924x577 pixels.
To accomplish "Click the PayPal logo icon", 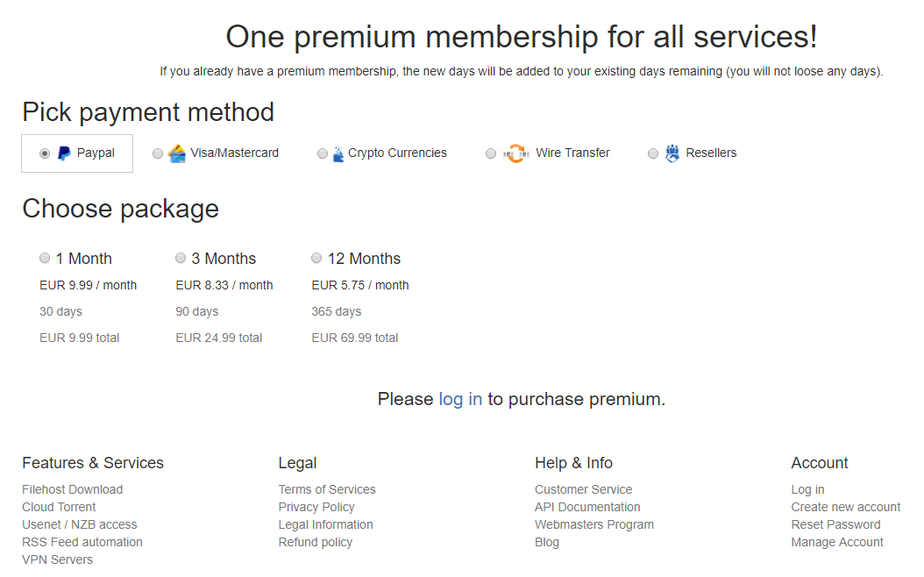I will [64, 153].
